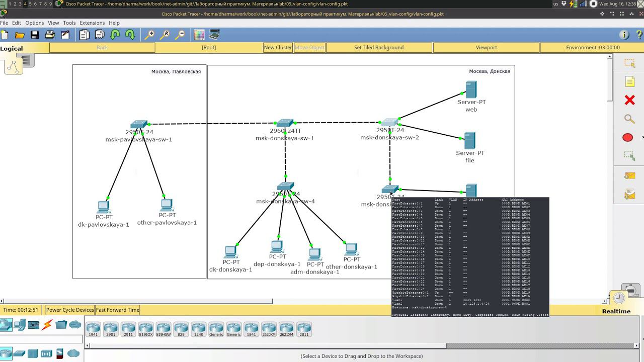Click Fast Forward Time
The width and height of the screenshot is (644, 362).
tap(118, 310)
